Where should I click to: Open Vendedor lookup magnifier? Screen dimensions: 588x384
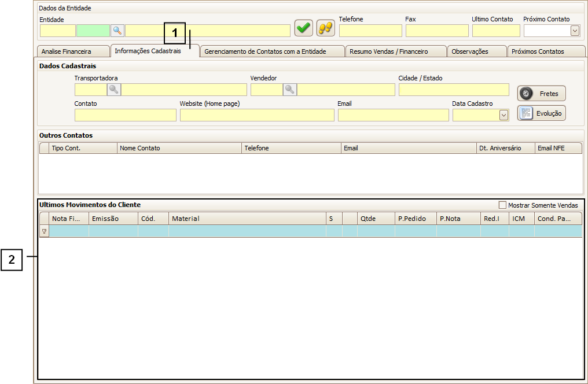[289, 90]
